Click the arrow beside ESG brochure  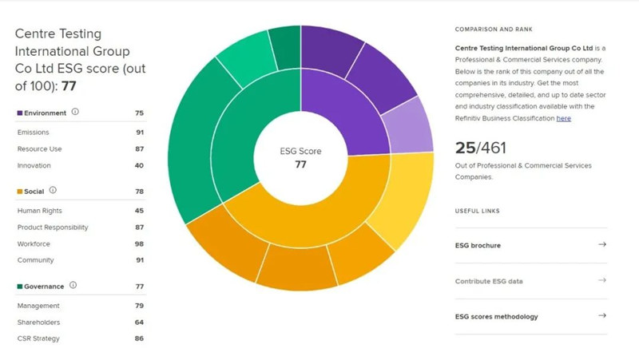601,245
